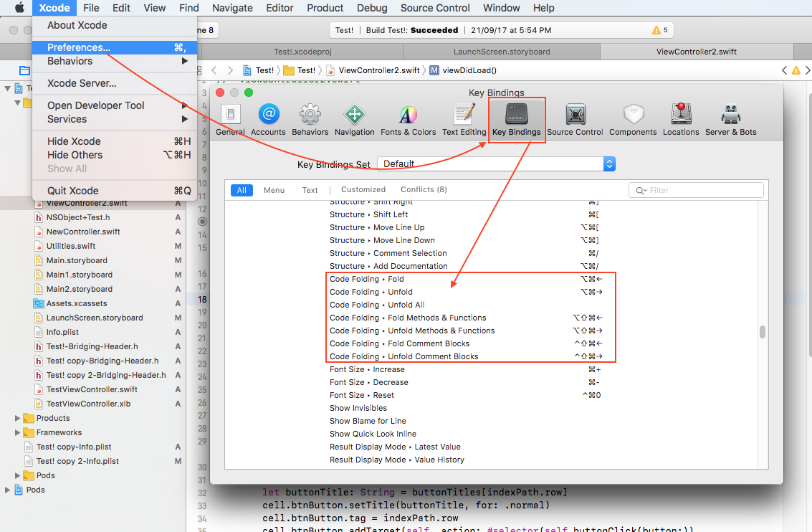Open Fonts & Colors preferences
812x532 pixels.
pos(408,120)
